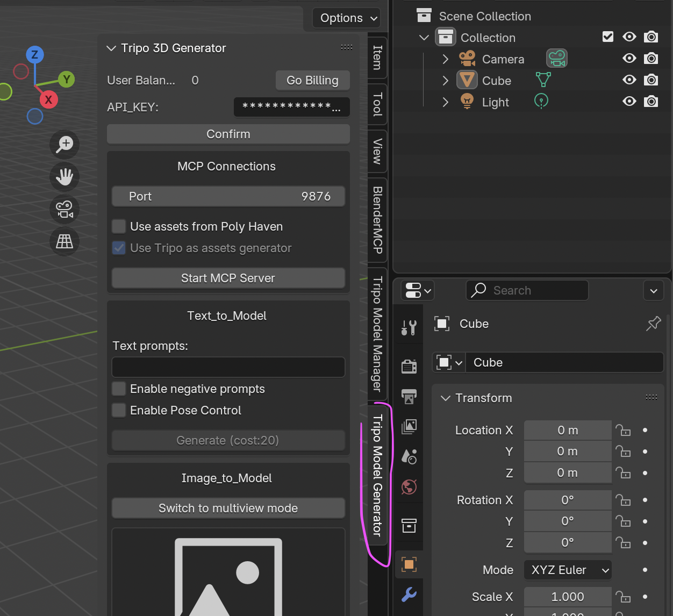
Task: Expand the Cube tree item
Action: [445, 81]
